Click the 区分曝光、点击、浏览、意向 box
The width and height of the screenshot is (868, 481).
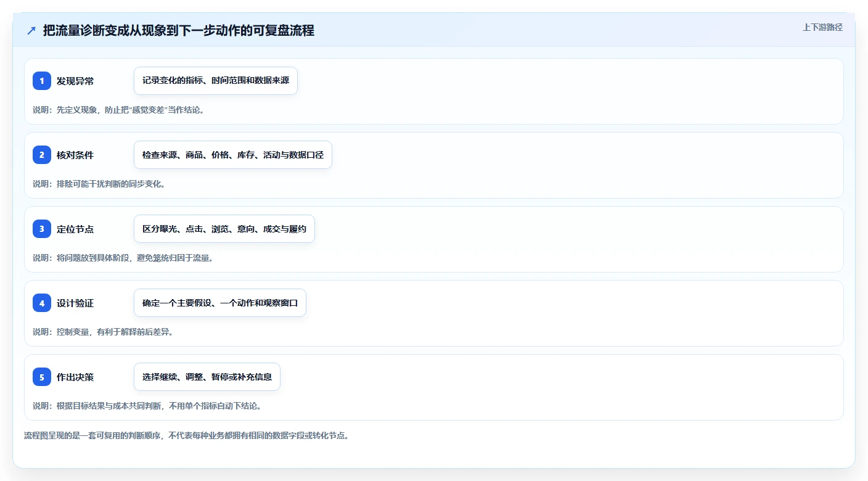[224, 229]
